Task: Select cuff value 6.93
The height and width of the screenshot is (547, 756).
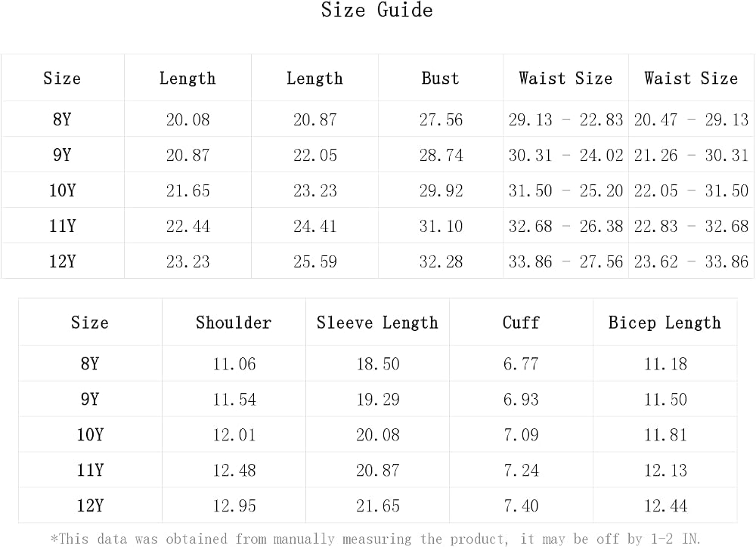Action: point(521,400)
